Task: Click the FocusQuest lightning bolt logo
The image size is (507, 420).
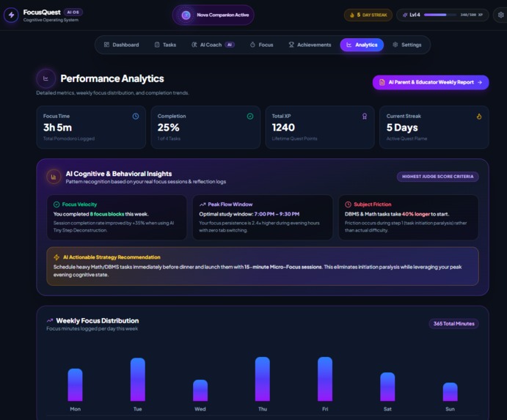Action: pyautogui.click(x=11, y=15)
